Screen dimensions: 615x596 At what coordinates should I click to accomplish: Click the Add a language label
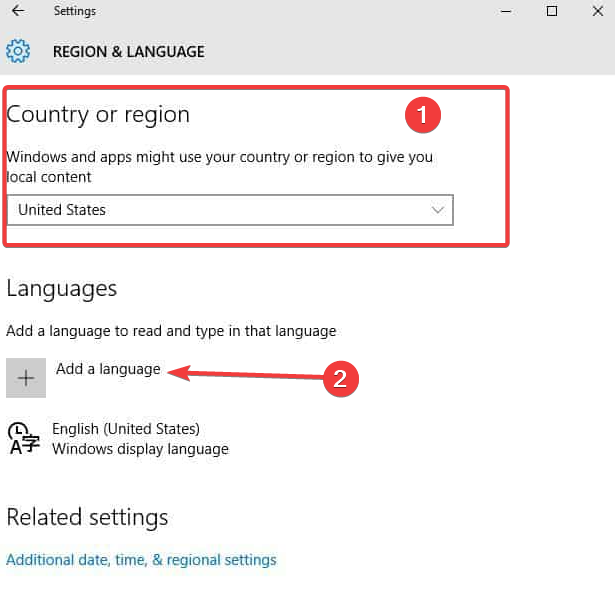click(108, 369)
